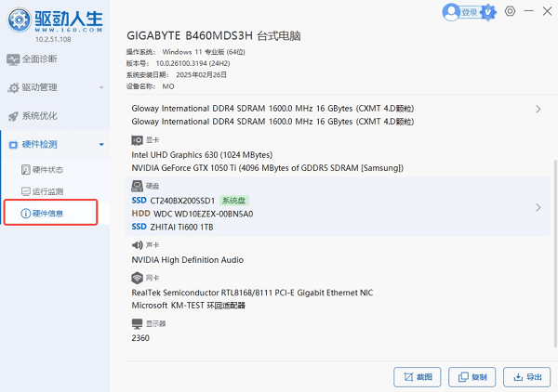Screen dimensions: 558x392
Task: Click the 复制 copy button
Action: (472, 377)
